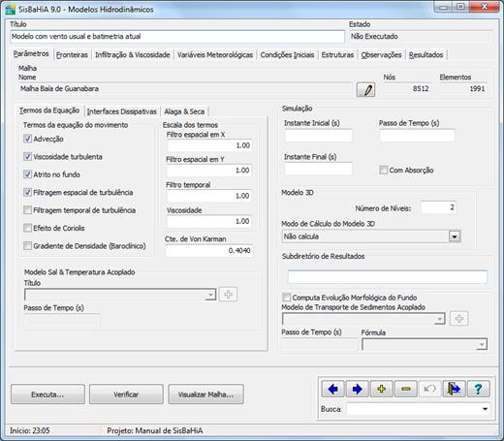This screenshot has height=441, width=504.
Task: Click status bar 'Projeto: Manual de SisBaHiA'
Action: [155, 430]
